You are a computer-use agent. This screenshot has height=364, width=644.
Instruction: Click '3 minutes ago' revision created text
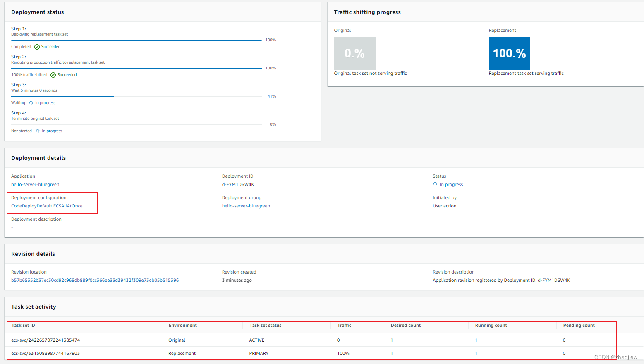click(237, 280)
